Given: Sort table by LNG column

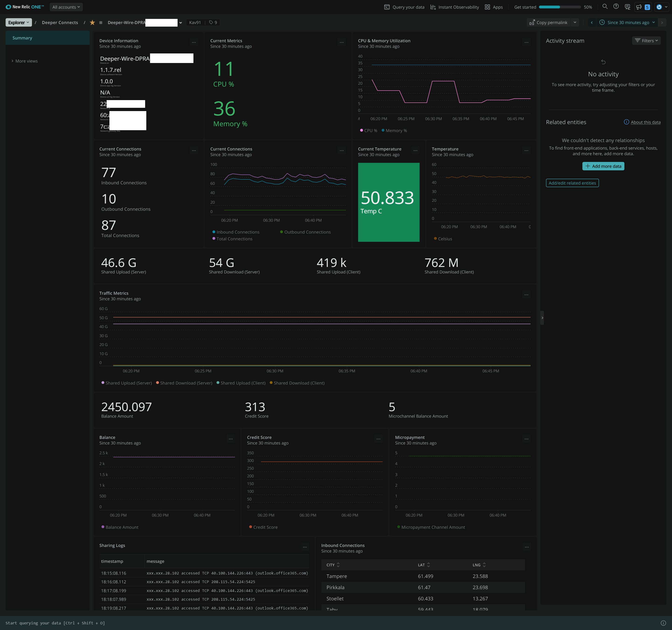Looking at the screenshot, I should (x=479, y=565).
